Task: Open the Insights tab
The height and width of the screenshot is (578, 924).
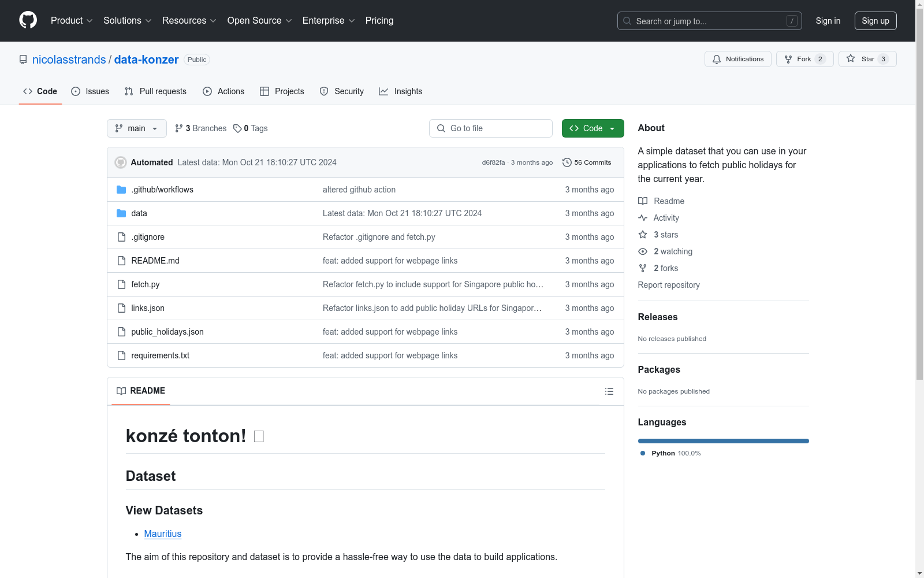Action: (x=401, y=91)
